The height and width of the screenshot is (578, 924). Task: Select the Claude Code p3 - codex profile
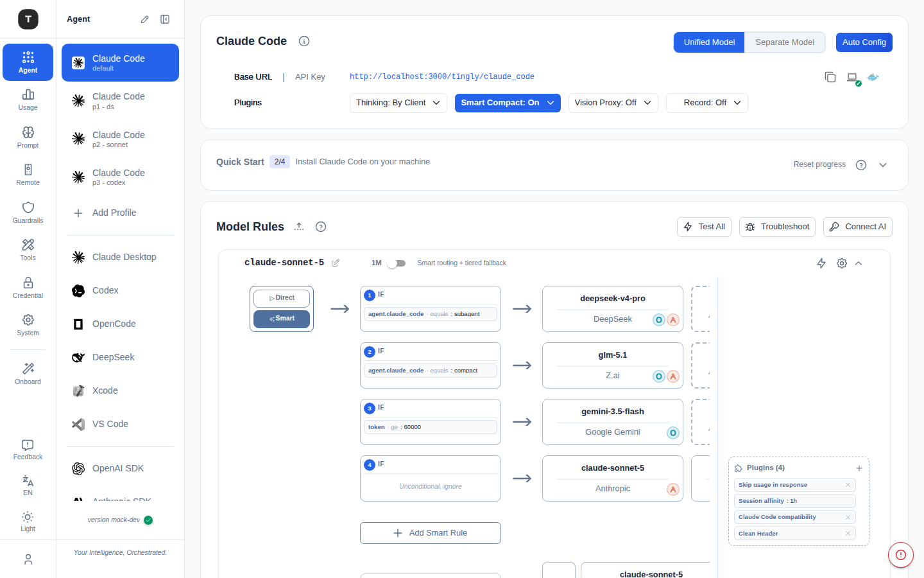pyautogui.click(x=120, y=177)
